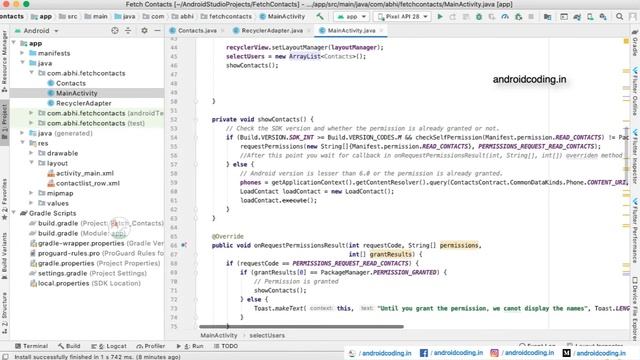Viewport: 640px width, 360px height.
Task: Click Collapse All icon in Project panel
Action: pyautogui.click(x=128, y=31)
